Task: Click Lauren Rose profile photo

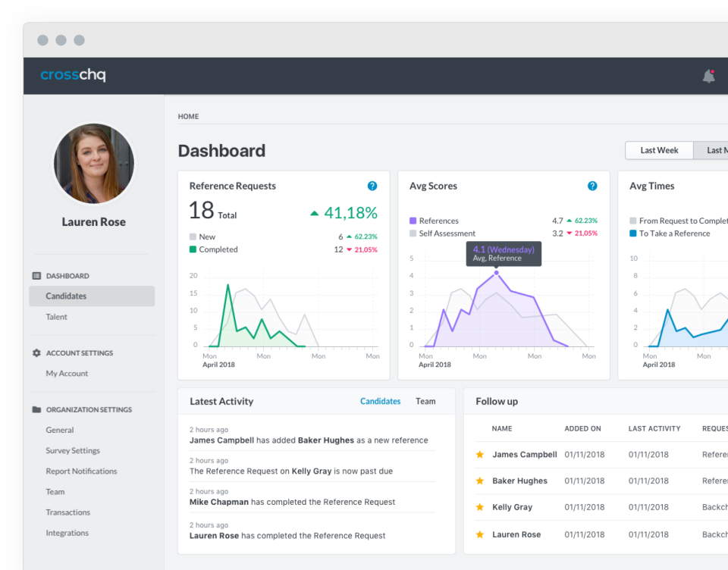Action: tap(94, 164)
